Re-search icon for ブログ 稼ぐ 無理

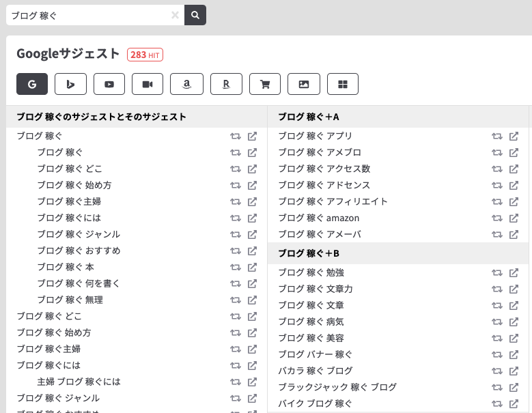click(x=236, y=300)
